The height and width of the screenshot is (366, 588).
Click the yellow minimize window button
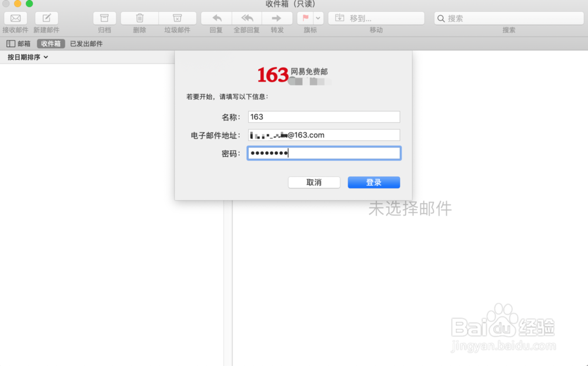point(18,4)
